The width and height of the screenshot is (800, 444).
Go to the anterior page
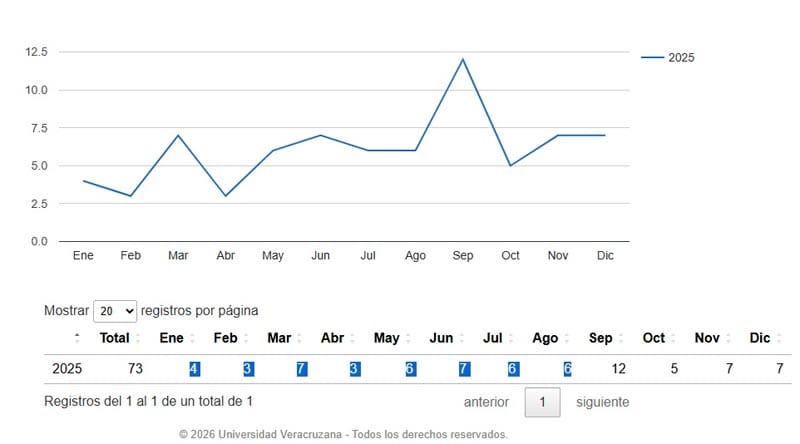486,402
